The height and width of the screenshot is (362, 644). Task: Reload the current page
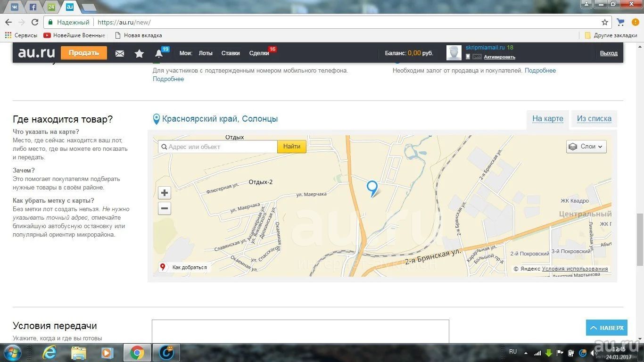click(35, 22)
